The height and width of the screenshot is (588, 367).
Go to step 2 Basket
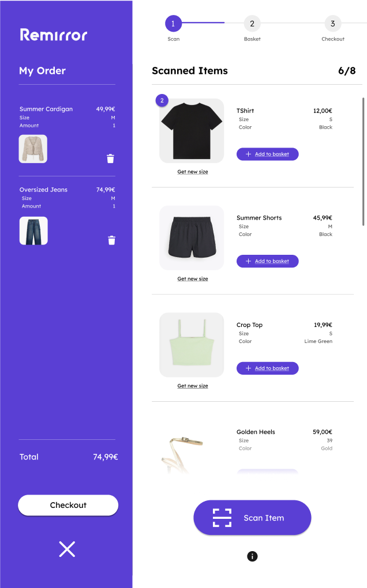point(252,24)
